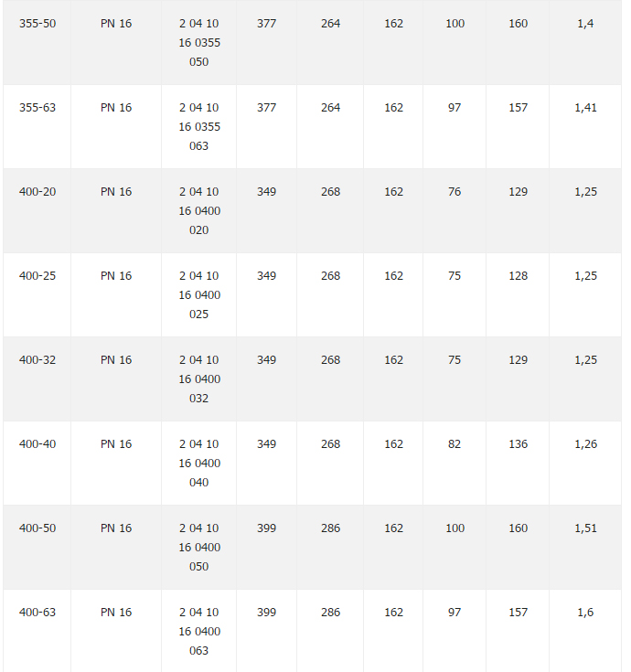The height and width of the screenshot is (672, 631).
Task: Click 377 in the 355-50 row
Action: coord(266,24)
